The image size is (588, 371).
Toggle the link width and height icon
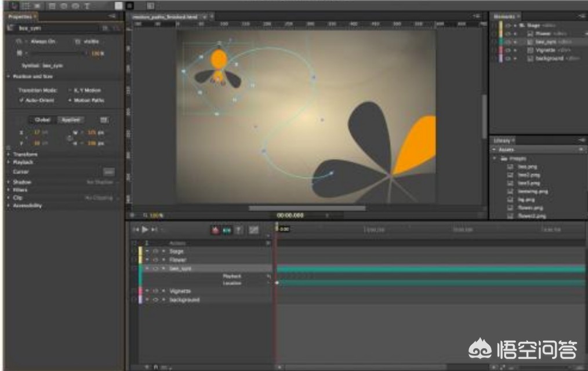click(70, 139)
